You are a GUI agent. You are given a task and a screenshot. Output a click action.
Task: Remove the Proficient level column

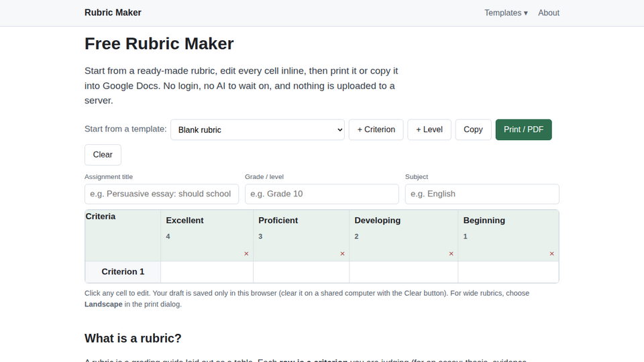coord(343,253)
